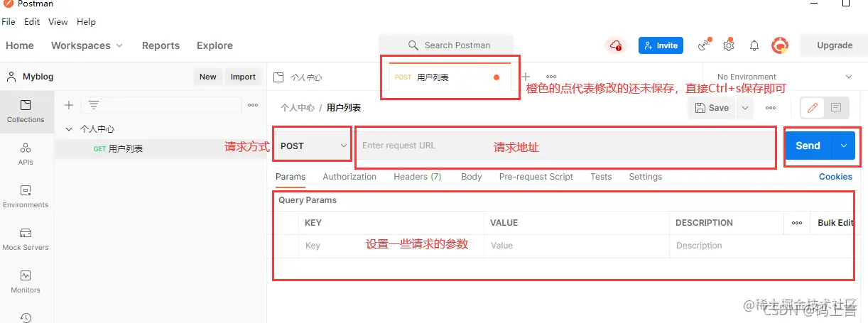Select the Pre-request Script tab
The width and height of the screenshot is (868, 323).
coord(536,177)
